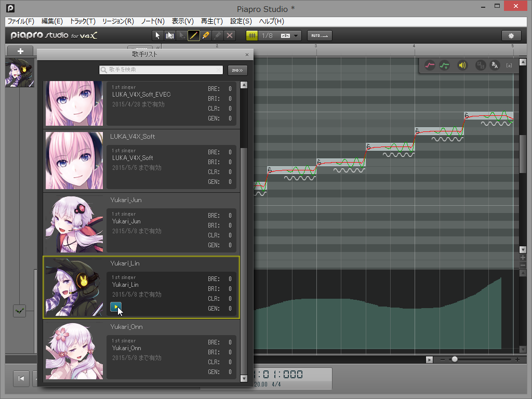Collapse the panel with << chevron
532x399 pixels.
(x=158, y=48)
